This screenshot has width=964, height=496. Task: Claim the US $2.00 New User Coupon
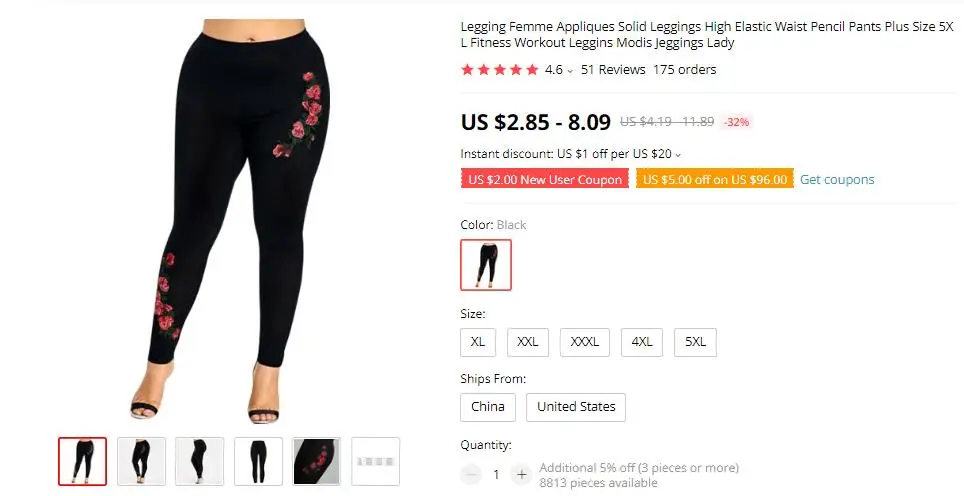pos(545,179)
